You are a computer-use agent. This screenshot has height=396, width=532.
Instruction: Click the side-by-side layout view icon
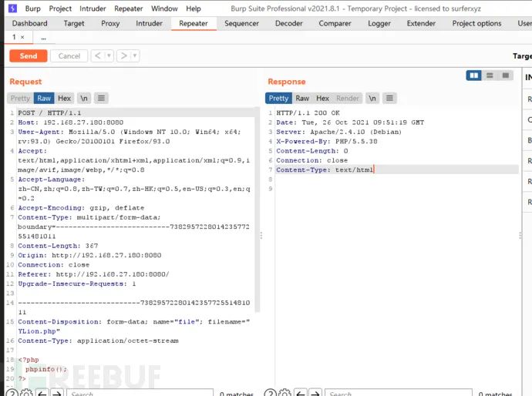click(474, 76)
